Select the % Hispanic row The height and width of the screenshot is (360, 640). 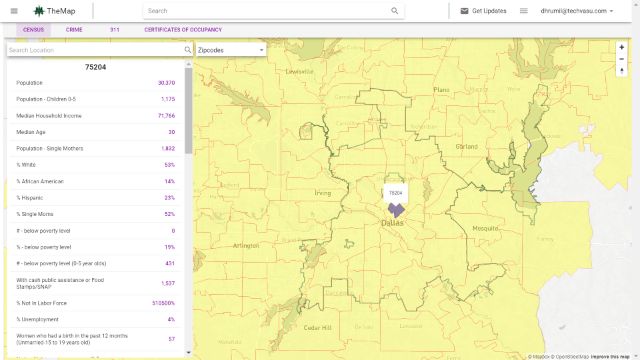pos(96,198)
